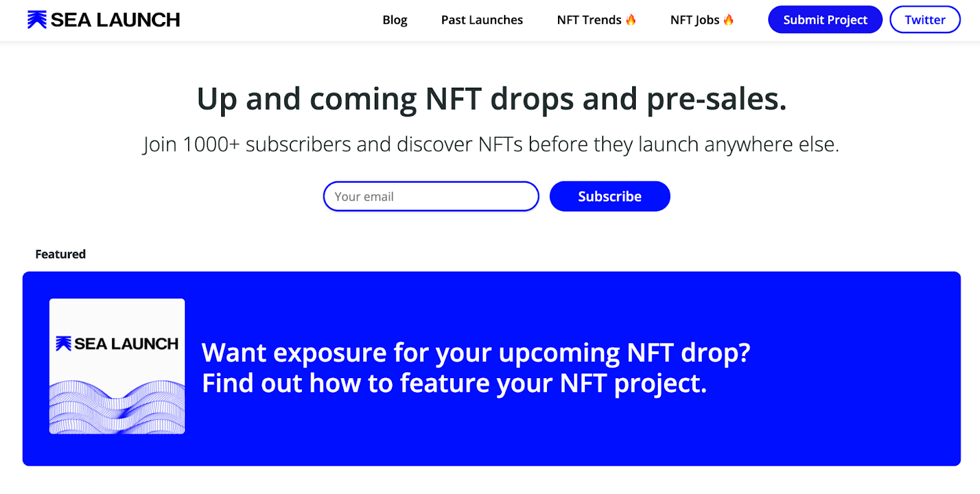The height and width of the screenshot is (494, 980).
Task: Click the fire icon beside NFT Trends
Action: pos(631,20)
